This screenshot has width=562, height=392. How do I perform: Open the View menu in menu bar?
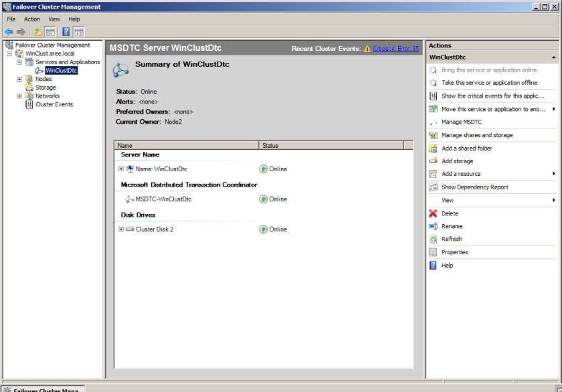click(x=54, y=19)
